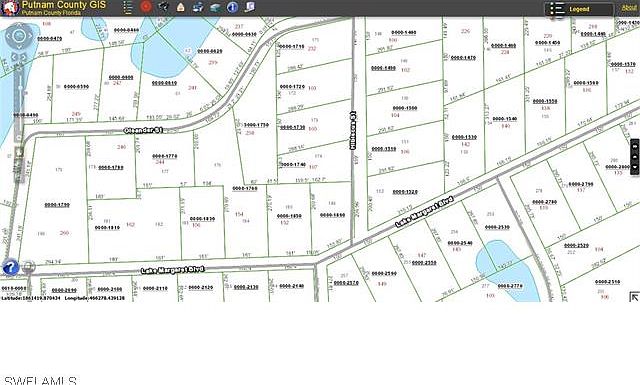Click the black binoculars-like toolbar icon

pyautogui.click(x=163, y=7)
